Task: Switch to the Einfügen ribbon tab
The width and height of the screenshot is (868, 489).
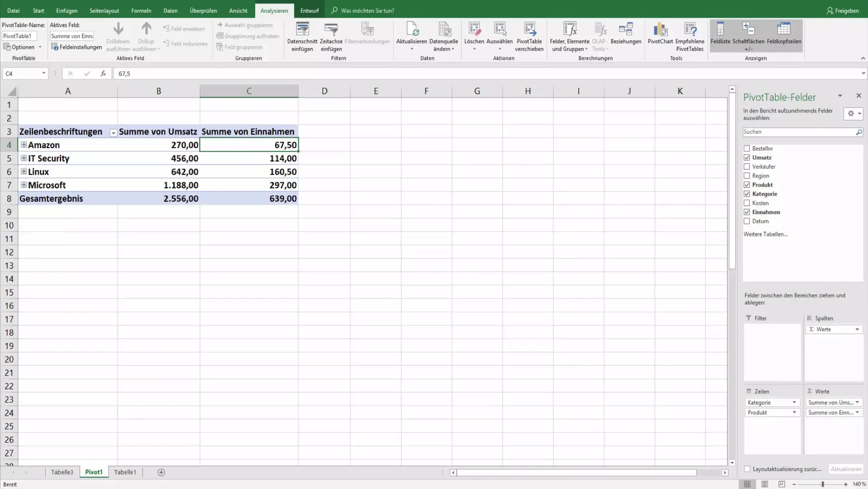Action: click(x=67, y=10)
